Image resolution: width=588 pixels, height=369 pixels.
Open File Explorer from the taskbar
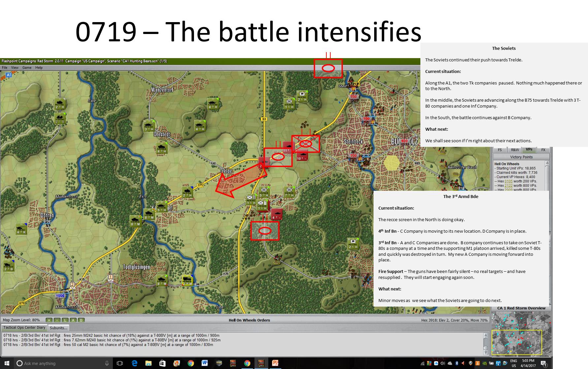click(x=148, y=363)
